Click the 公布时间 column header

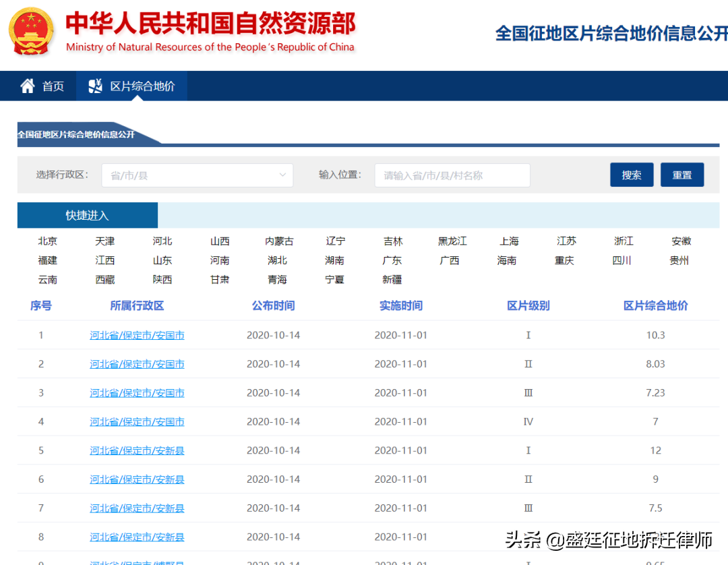[273, 305]
